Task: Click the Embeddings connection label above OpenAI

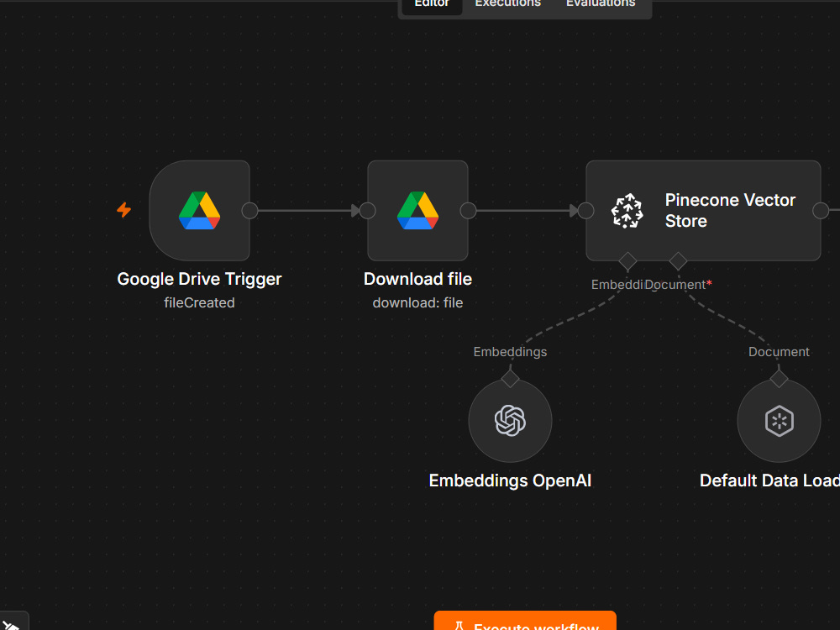Action: (x=510, y=352)
